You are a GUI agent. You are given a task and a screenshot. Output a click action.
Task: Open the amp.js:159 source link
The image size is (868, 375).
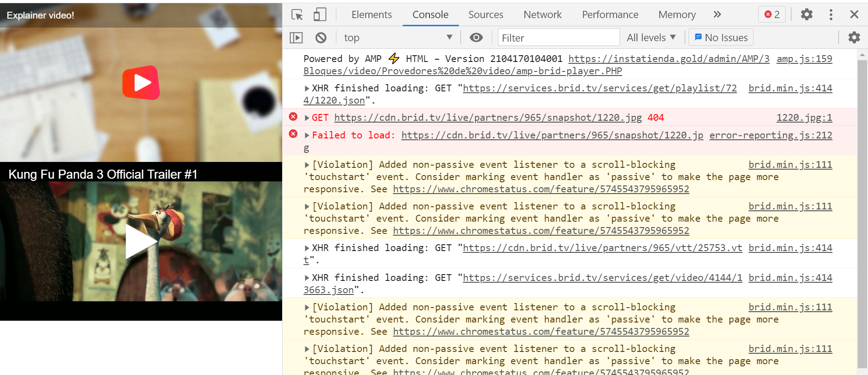tap(804, 59)
